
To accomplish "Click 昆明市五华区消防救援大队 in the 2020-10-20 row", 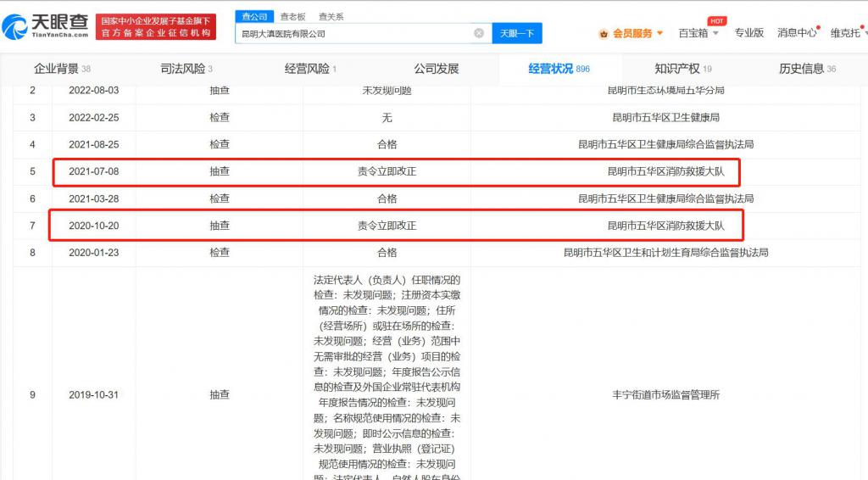I will point(665,226).
